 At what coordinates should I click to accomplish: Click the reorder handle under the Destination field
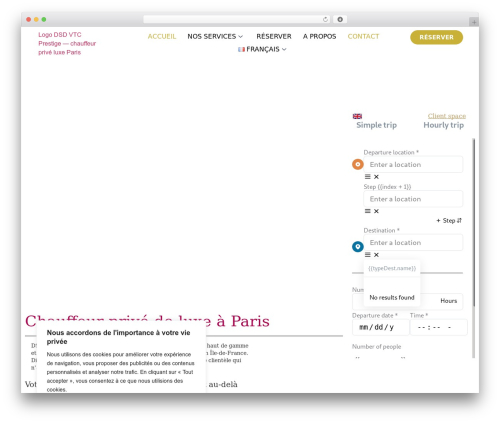click(x=367, y=255)
